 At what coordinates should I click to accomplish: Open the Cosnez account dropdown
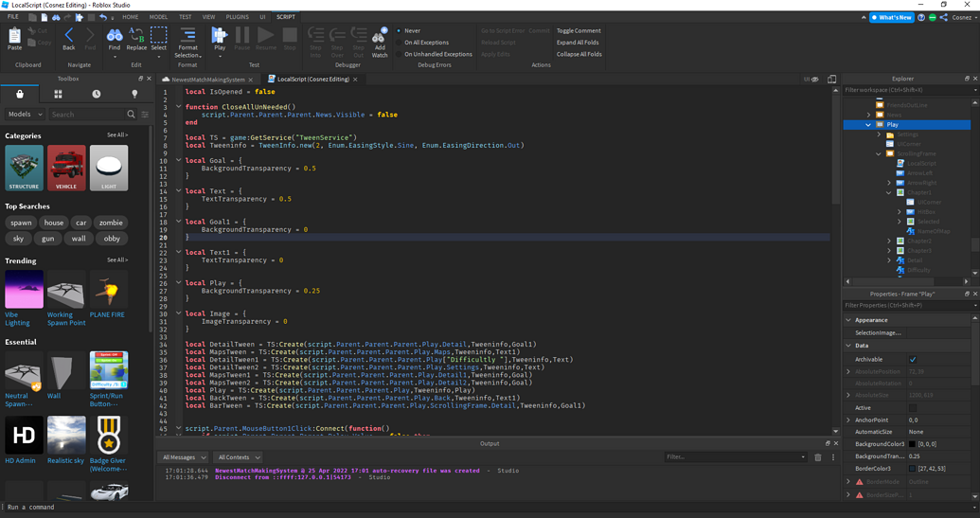tap(964, 17)
